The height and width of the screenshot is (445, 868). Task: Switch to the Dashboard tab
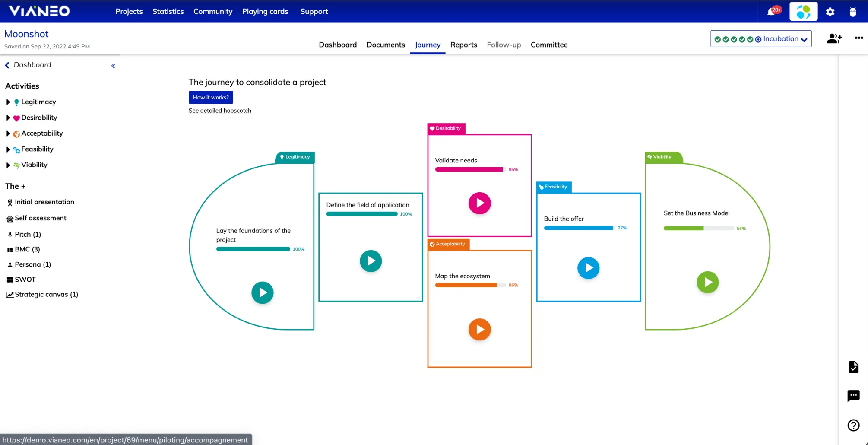[338, 44]
